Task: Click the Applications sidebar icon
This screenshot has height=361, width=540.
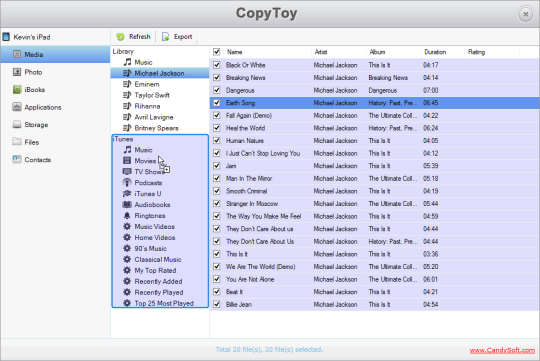Action: pyautogui.click(x=17, y=107)
